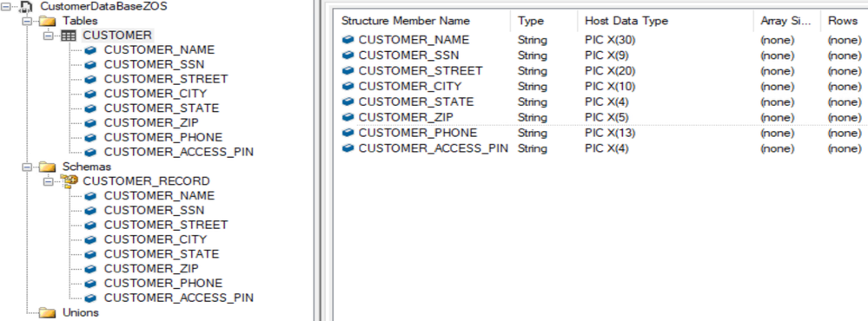Click the CUSTOMER_STATE icon under CUSTOMER table

(90, 108)
